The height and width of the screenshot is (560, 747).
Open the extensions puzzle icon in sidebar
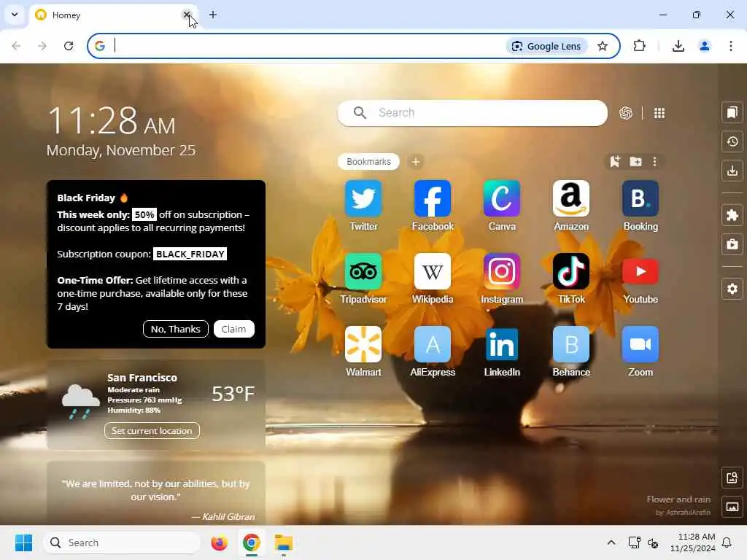pyautogui.click(x=732, y=215)
